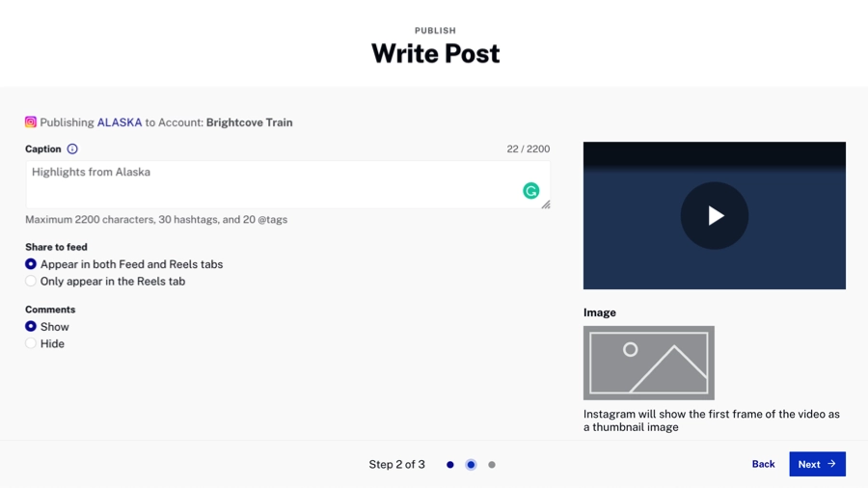Image resolution: width=868 pixels, height=488 pixels.
Task: Click the Caption info icon
Action: click(x=72, y=149)
